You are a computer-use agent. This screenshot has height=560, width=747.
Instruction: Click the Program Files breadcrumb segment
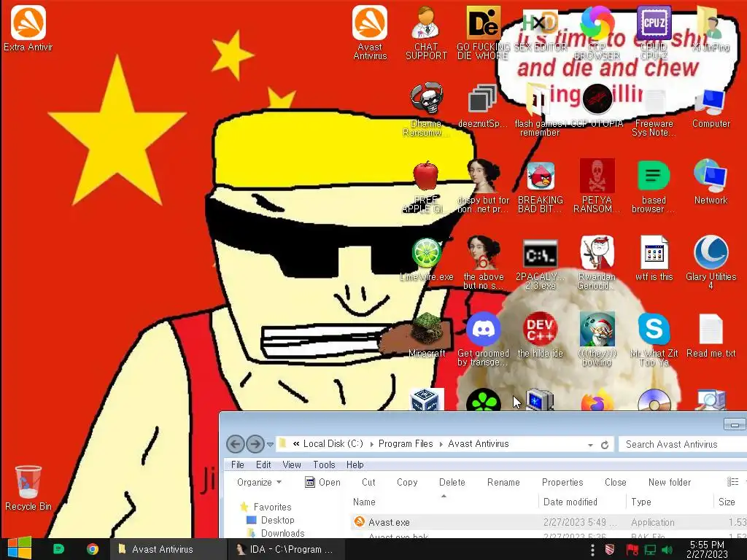[x=406, y=444]
